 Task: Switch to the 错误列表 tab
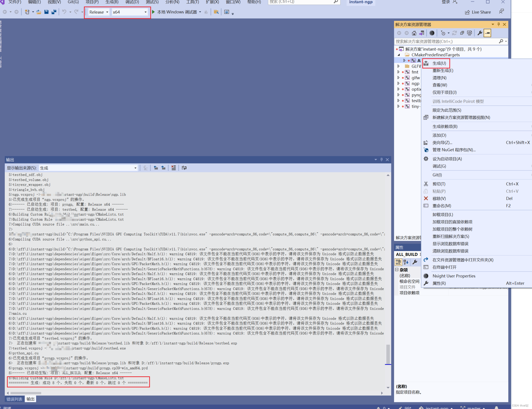coord(14,399)
